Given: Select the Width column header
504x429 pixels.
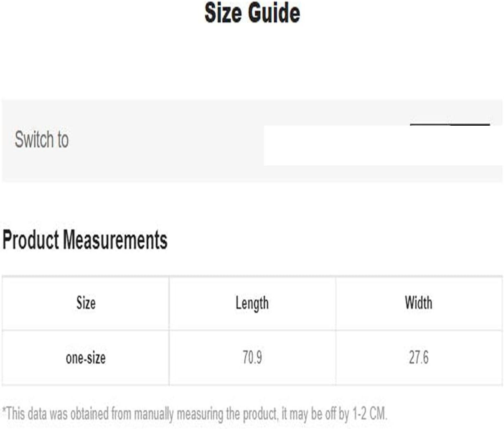Looking at the screenshot, I should pyautogui.click(x=419, y=303).
